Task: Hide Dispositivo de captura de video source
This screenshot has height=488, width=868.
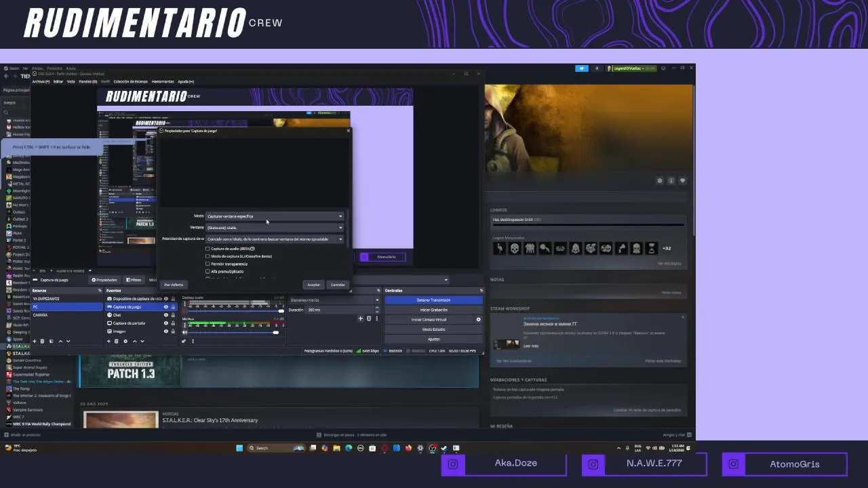Action: click(x=166, y=299)
